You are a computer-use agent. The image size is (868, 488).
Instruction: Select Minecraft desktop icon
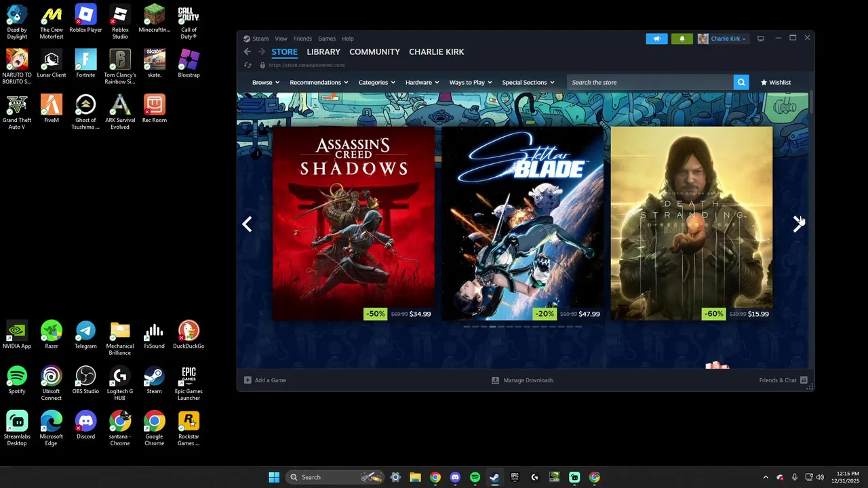[x=154, y=19]
